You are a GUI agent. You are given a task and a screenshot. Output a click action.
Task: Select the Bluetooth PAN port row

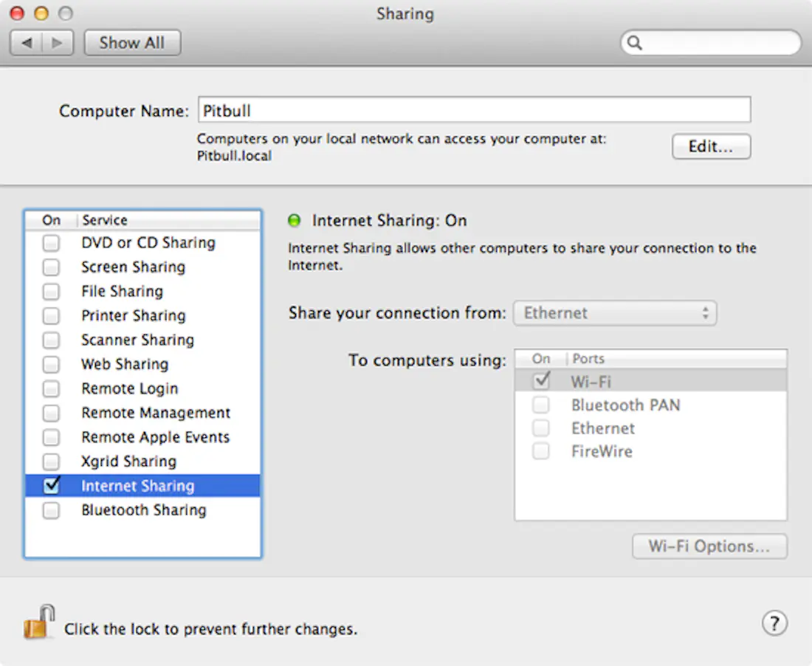point(625,405)
